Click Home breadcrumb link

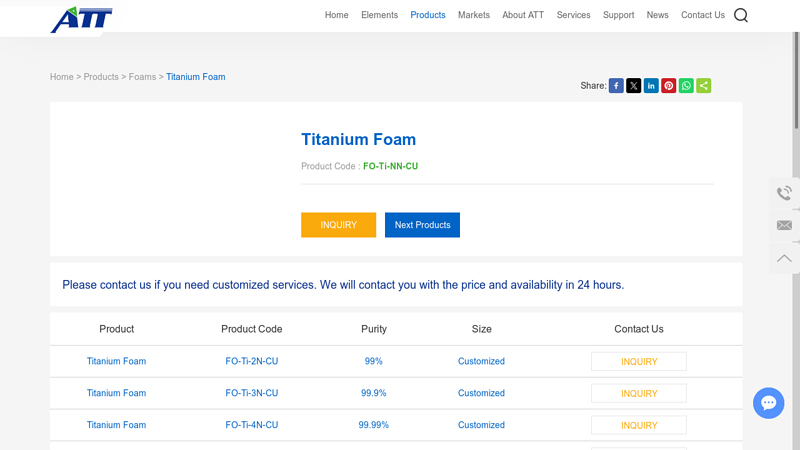pyautogui.click(x=61, y=77)
